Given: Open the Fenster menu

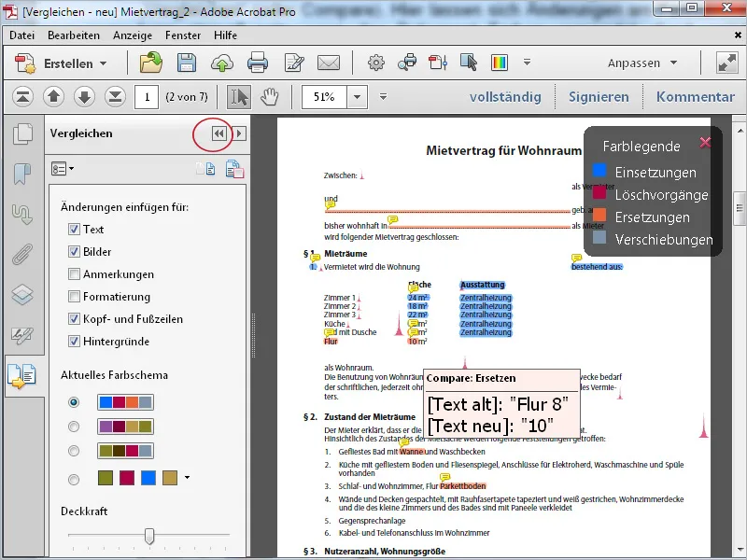Looking at the screenshot, I should click(x=183, y=35).
